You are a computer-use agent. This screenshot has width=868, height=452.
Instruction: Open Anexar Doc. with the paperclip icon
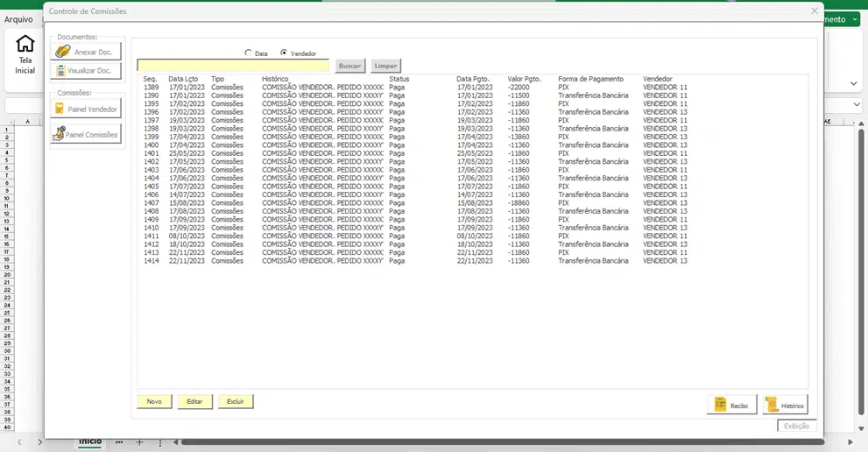86,52
